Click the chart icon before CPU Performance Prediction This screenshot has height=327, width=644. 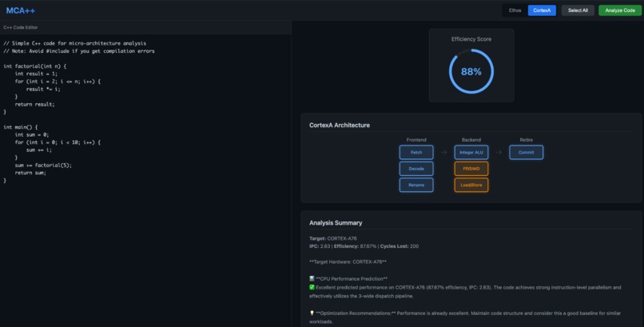point(312,278)
